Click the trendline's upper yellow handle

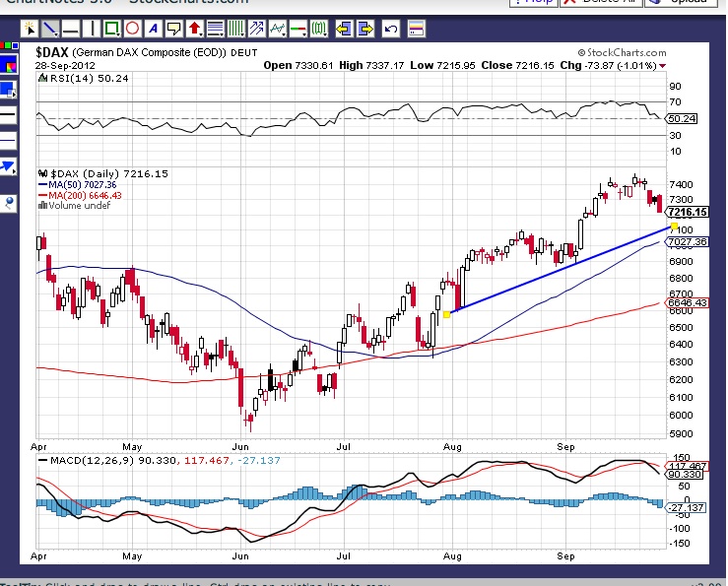point(674,227)
